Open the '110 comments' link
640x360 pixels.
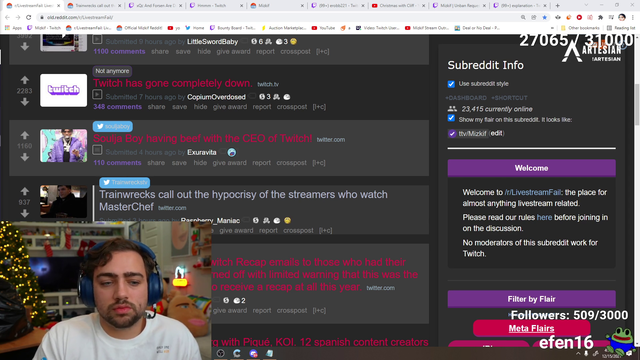117,163
